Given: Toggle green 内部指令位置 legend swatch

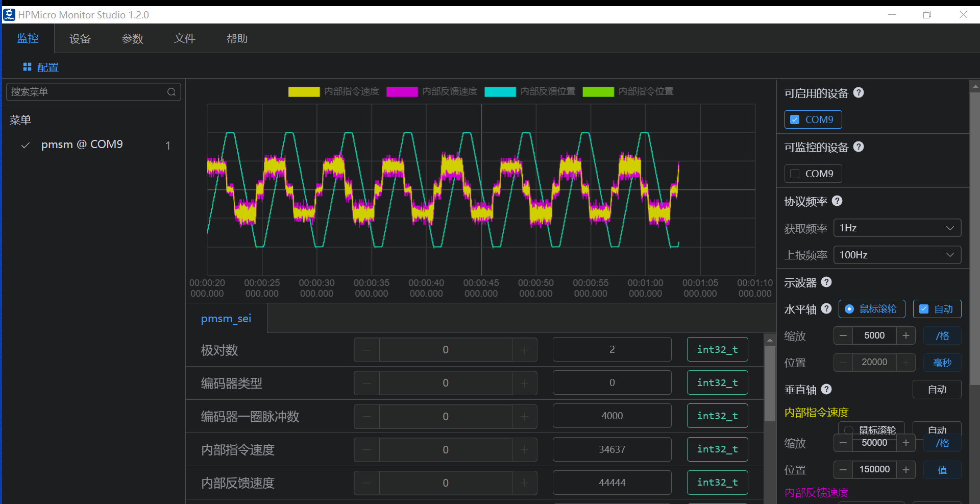Looking at the screenshot, I should [598, 91].
